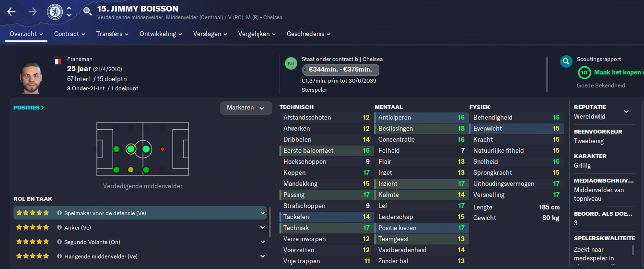
Task: Select the highlighted defensive midfielder pitch dot
Action: point(130,149)
